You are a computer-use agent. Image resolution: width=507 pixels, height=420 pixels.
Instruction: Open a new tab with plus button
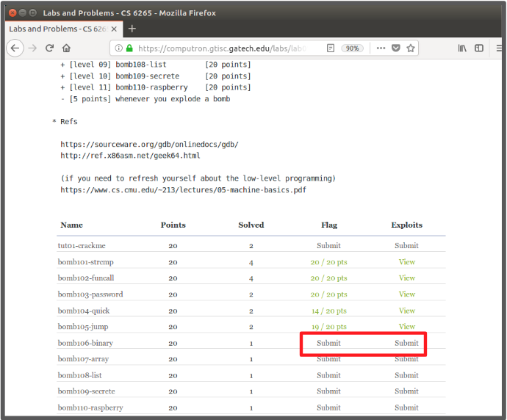[132, 29]
